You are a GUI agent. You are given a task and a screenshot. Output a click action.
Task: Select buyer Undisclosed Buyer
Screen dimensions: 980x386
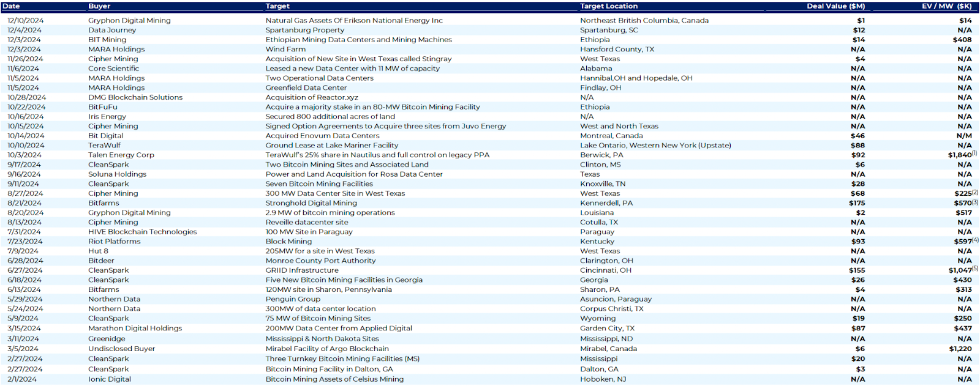[122, 349]
